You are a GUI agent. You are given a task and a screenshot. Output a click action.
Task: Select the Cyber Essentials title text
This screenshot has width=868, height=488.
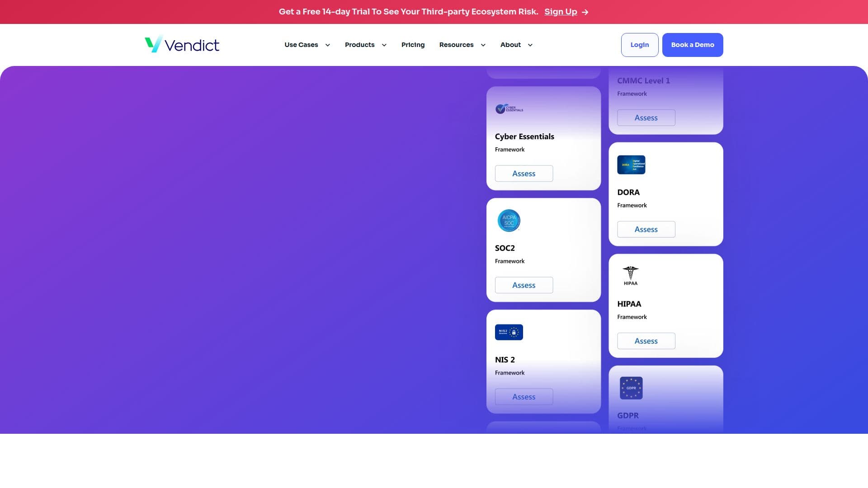(524, 136)
